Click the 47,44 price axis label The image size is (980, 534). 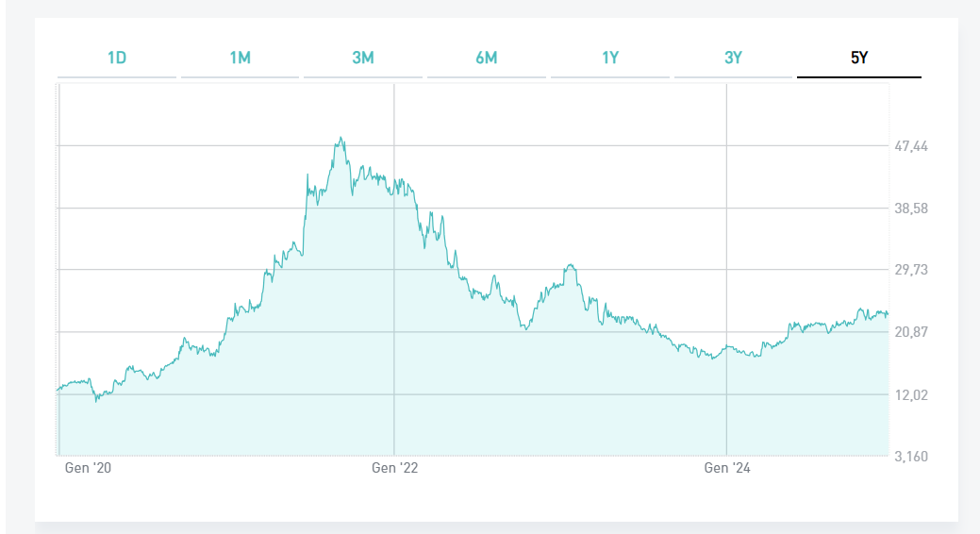[911, 146]
